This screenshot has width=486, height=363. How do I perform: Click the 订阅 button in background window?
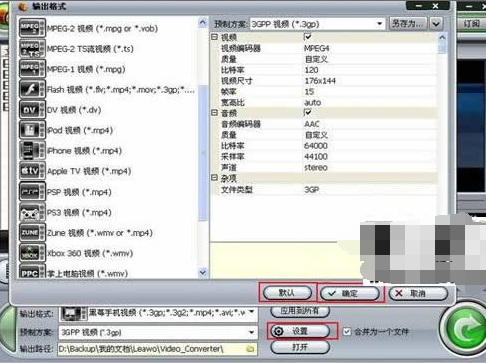[x=472, y=24]
